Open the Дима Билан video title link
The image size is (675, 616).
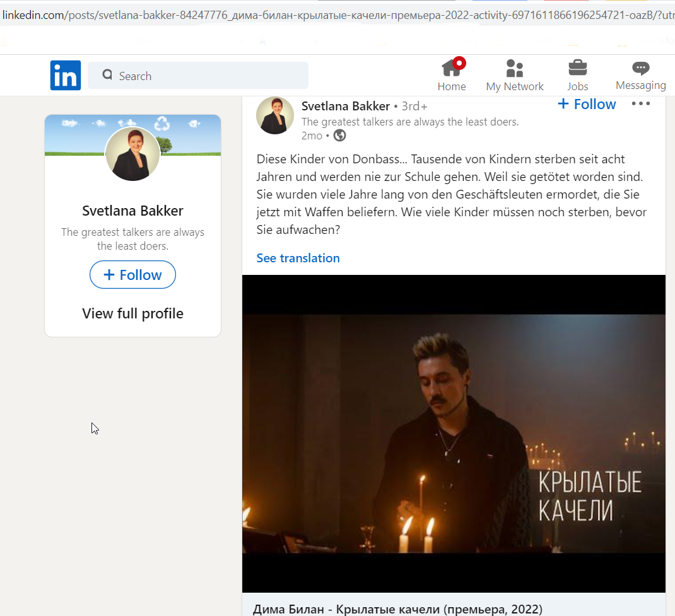pyautogui.click(x=397, y=609)
